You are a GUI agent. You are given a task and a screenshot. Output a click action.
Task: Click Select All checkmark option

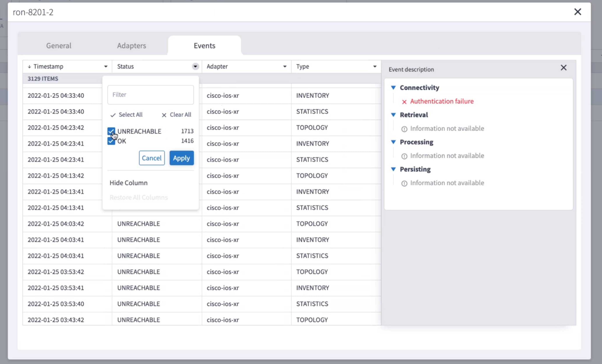point(126,114)
